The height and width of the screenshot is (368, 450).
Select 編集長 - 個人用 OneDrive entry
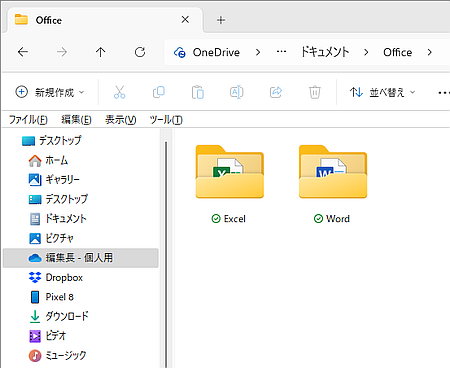tap(81, 258)
